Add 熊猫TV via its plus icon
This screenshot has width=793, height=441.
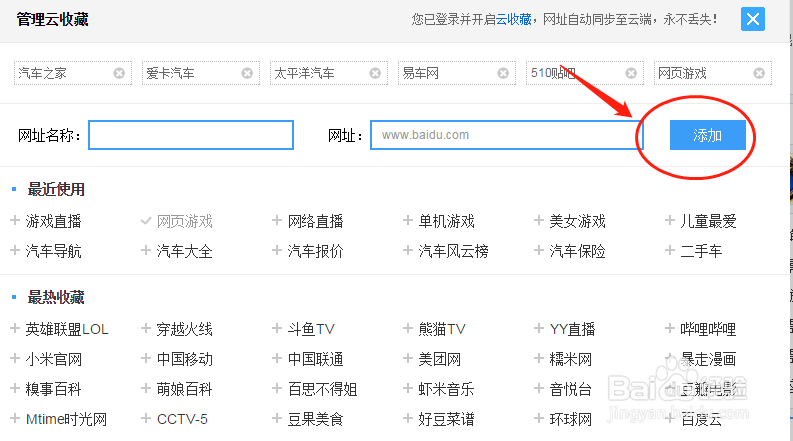pos(408,329)
